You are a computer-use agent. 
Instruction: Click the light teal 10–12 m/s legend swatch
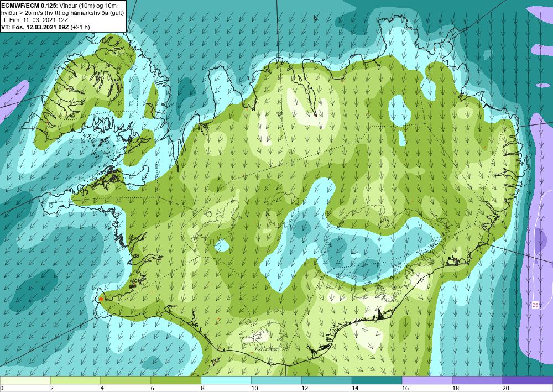276,380
